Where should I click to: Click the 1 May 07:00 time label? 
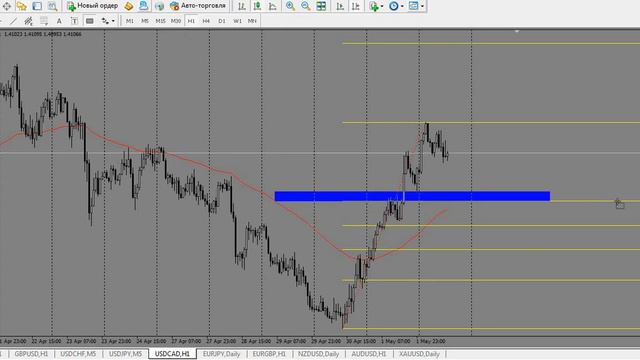pos(396,341)
